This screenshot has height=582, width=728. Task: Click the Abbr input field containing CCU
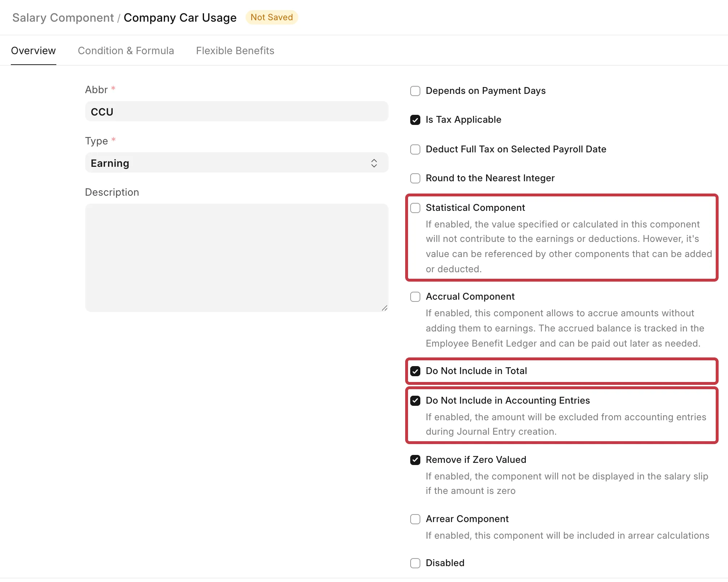[237, 112]
